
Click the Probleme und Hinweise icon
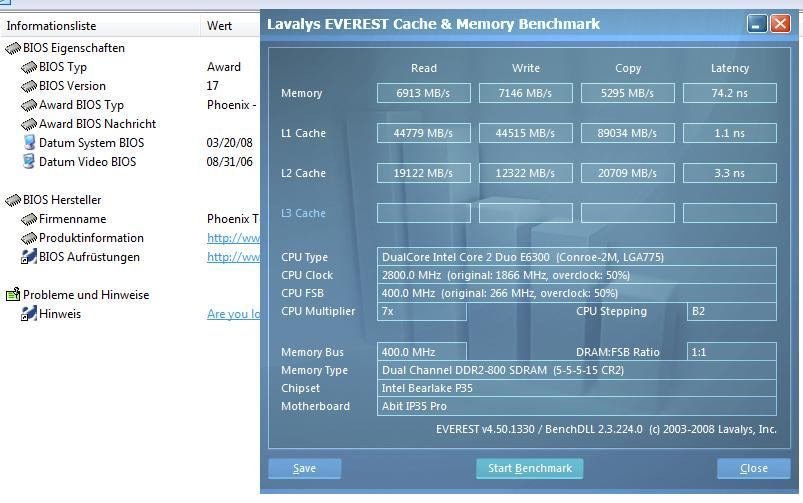[13, 295]
